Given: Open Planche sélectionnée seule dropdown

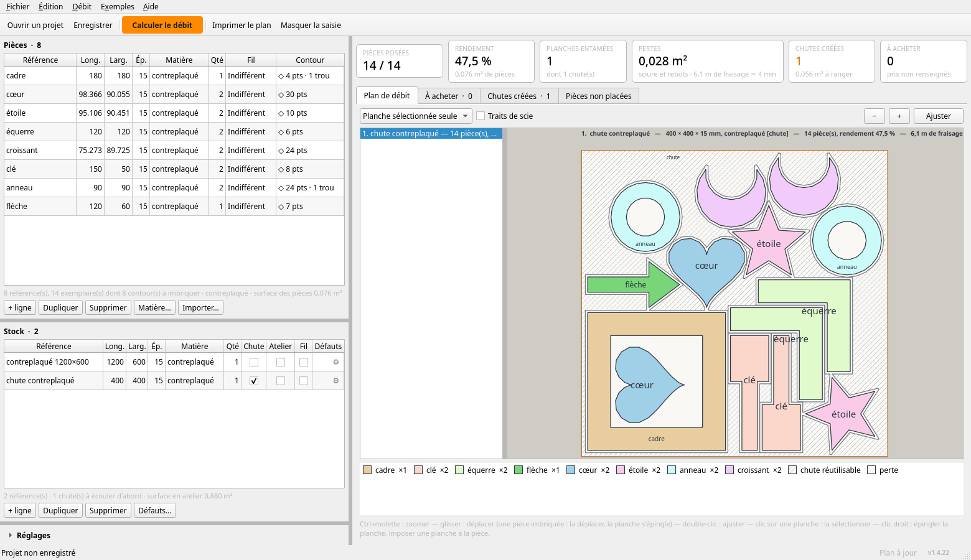Looking at the screenshot, I should [x=416, y=116].
